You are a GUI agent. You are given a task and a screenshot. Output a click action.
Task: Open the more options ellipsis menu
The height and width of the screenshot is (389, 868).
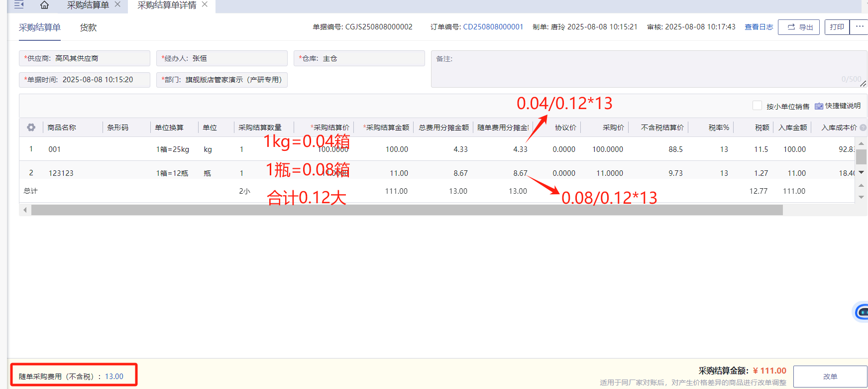[x=860, y=27]
